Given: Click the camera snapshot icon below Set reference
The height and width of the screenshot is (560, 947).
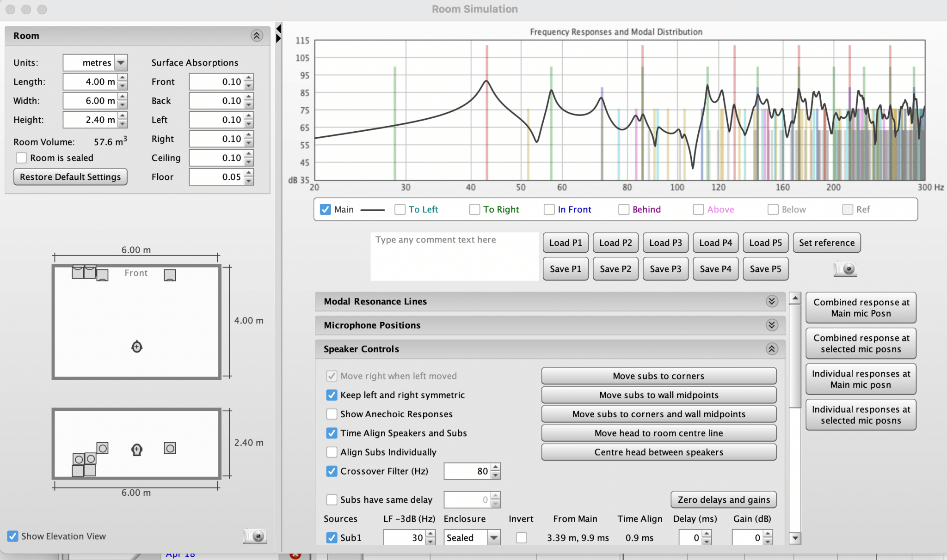Looking at the screenshot, I should pyautogui.click(x=846, y=269).
